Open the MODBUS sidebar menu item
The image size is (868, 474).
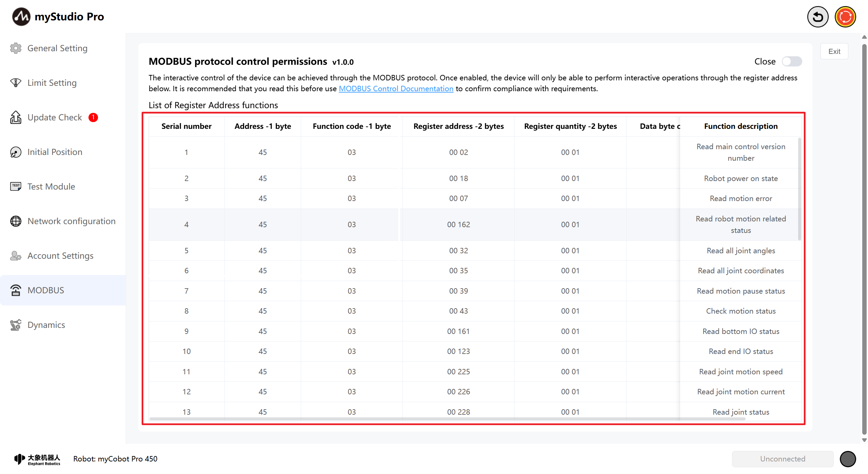point(46,290)
